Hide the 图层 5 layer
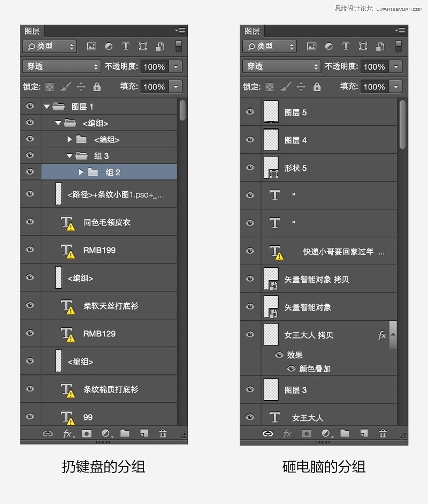This screenshot has width=428, height=504. point(250,112)
